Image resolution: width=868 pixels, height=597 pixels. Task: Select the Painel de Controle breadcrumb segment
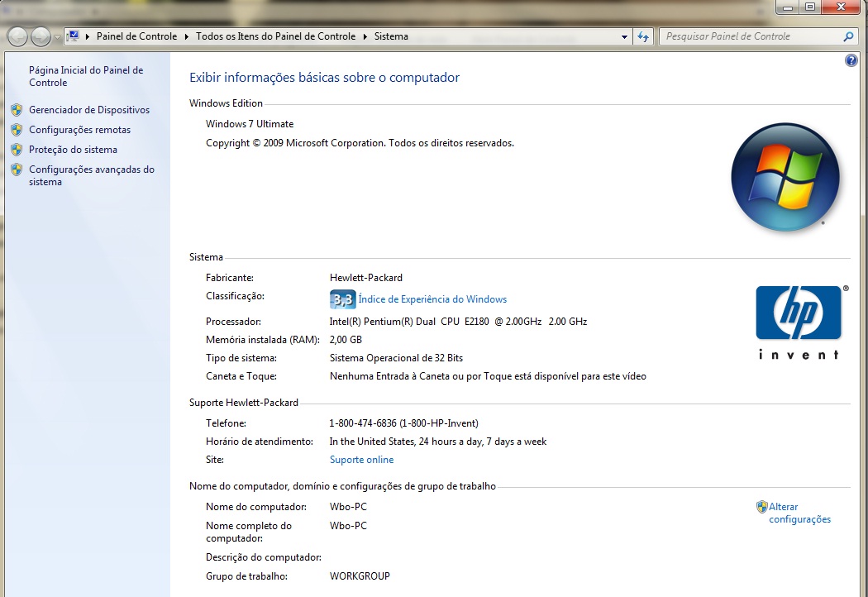tap(136, 36)
